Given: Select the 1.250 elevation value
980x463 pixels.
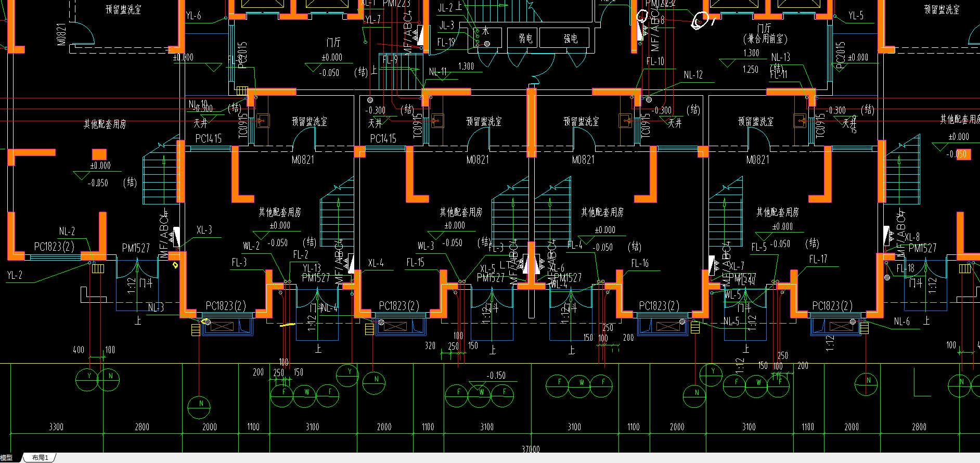Looking at the screenshot, I should tap(751, 69).
